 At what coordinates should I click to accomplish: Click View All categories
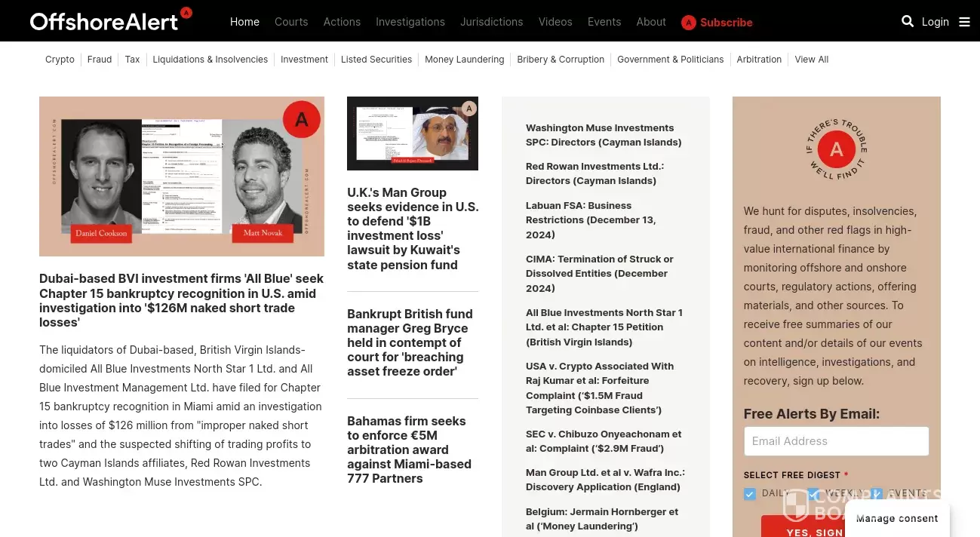[812, 60]
